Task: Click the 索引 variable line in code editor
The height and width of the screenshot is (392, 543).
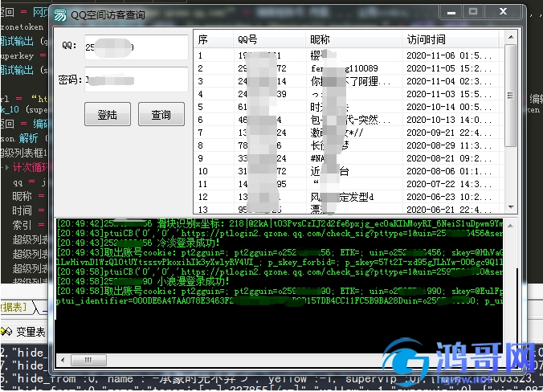Action: coord(29,225)
